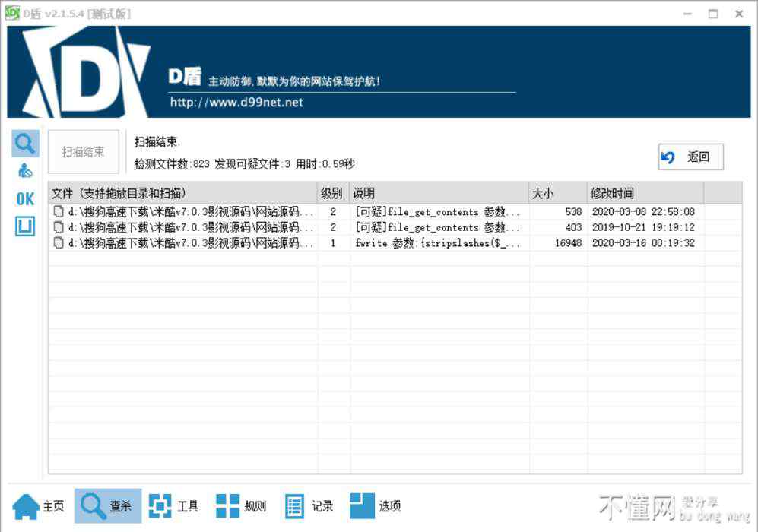
Task: Open the 记录 log tab
Action: tap(309, 506)
